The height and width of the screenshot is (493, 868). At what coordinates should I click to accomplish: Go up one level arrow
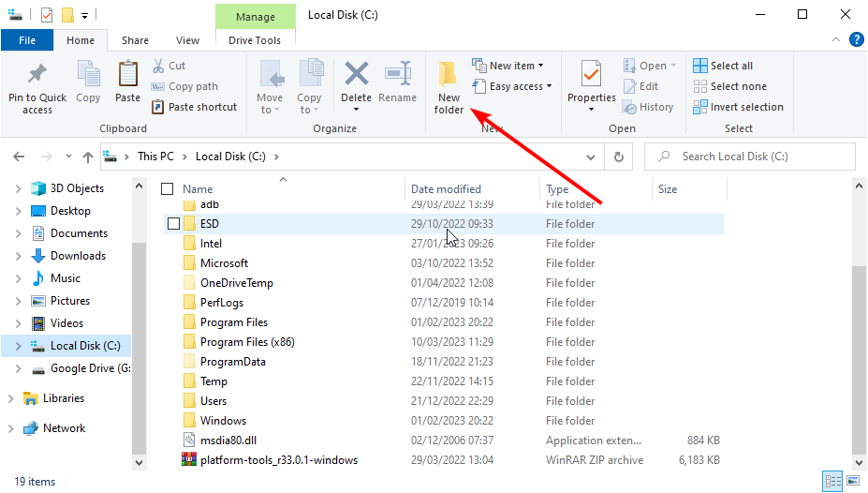tap(87, 157)
